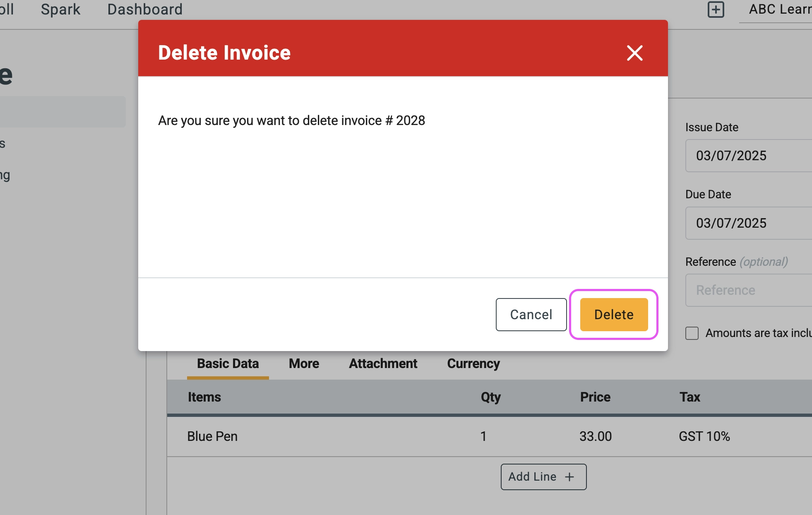The width and height of the screenshot is (812, 515).
Task: Click the quantity 1 cell
Action: point(483,436)
